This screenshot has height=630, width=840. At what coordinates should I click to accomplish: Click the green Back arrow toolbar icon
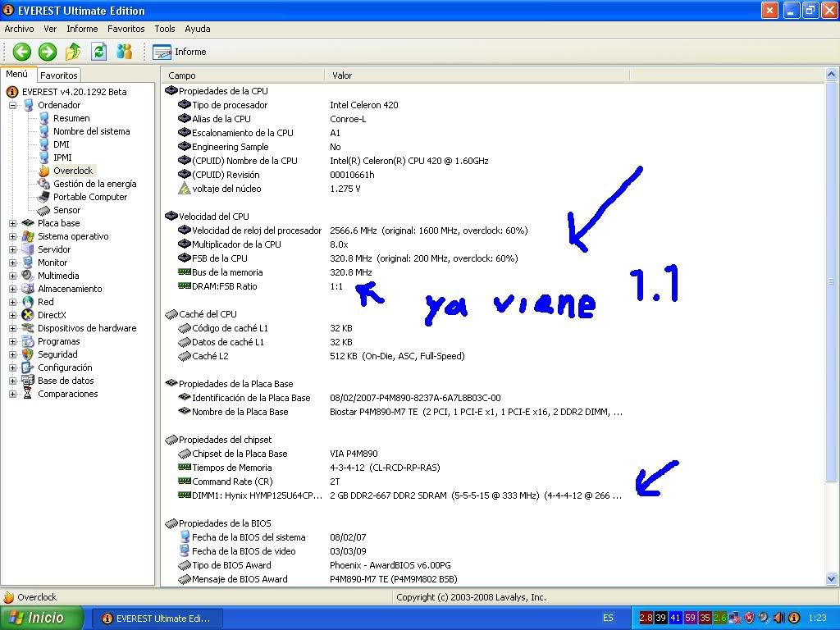pyautogui.click(x=21, y=52)
